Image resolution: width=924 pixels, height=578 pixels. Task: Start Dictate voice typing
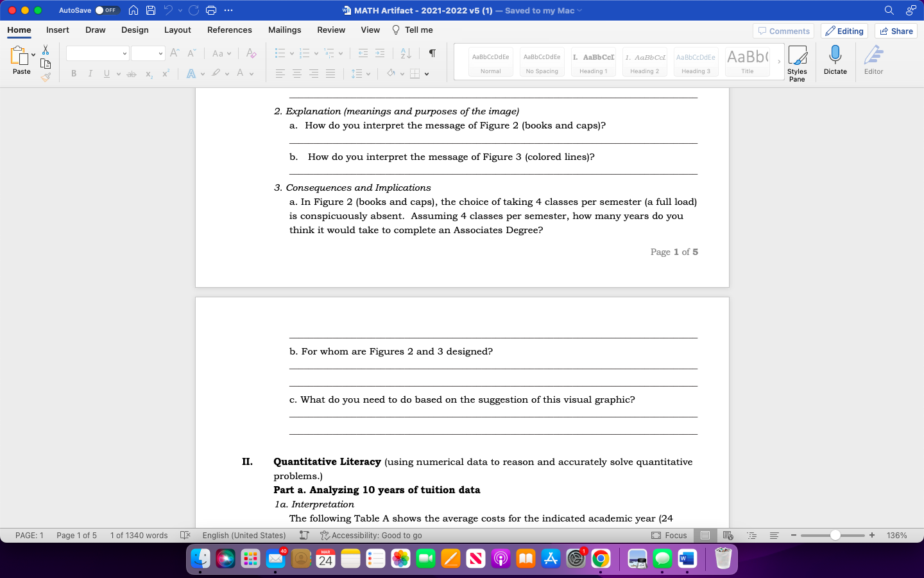pyautogui.click(x=835, y=61)
